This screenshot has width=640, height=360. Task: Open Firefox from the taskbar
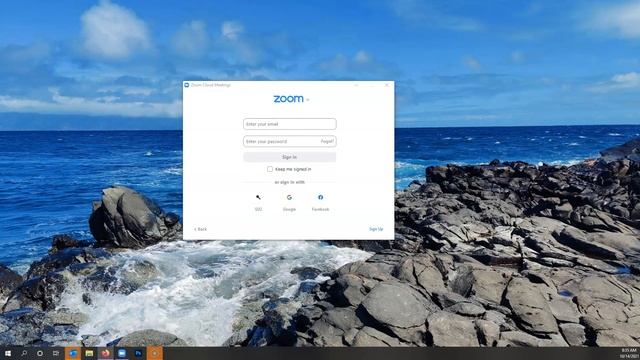106,353
